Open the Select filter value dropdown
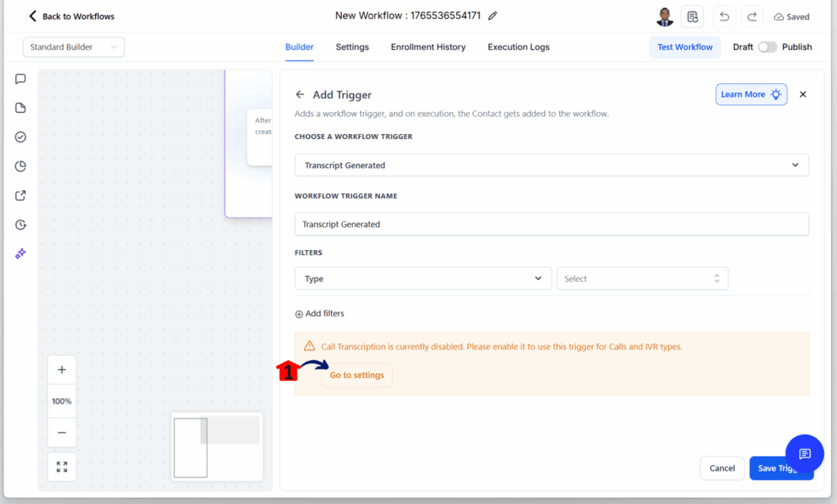 642,278
